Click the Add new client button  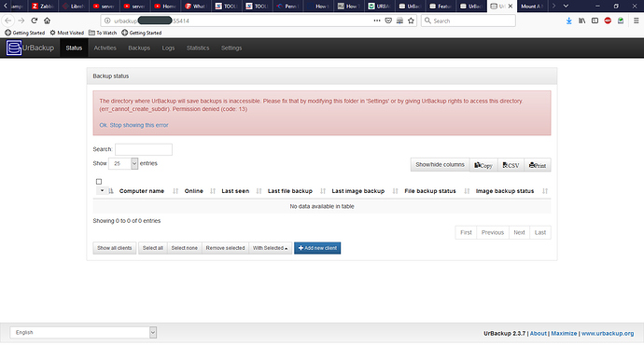coord(317,248)
